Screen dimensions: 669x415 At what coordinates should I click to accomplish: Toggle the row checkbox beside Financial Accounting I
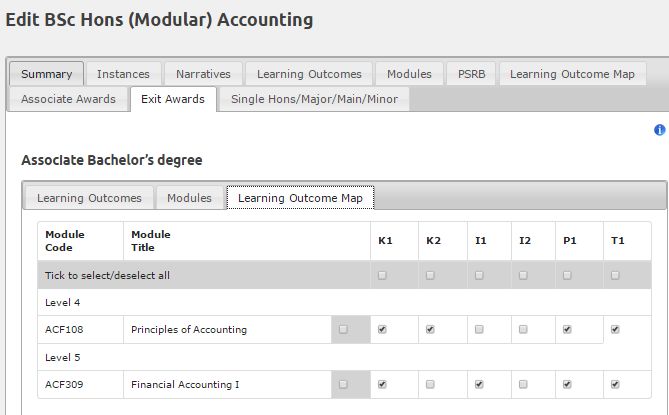tap(343, 384)
